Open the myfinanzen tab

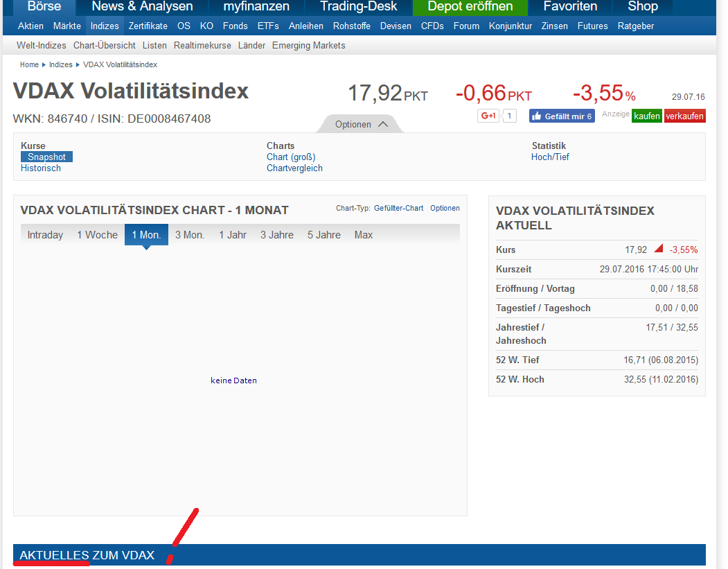[x=256, y=6]
